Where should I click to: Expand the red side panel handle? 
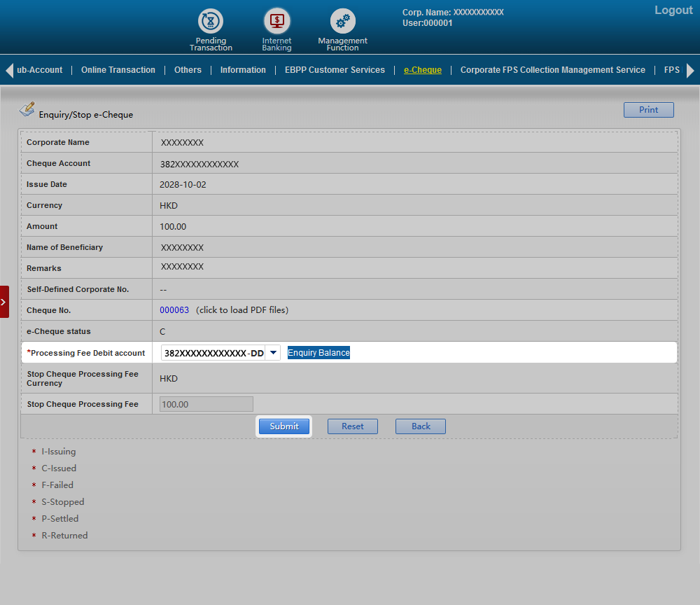[4, 302]
